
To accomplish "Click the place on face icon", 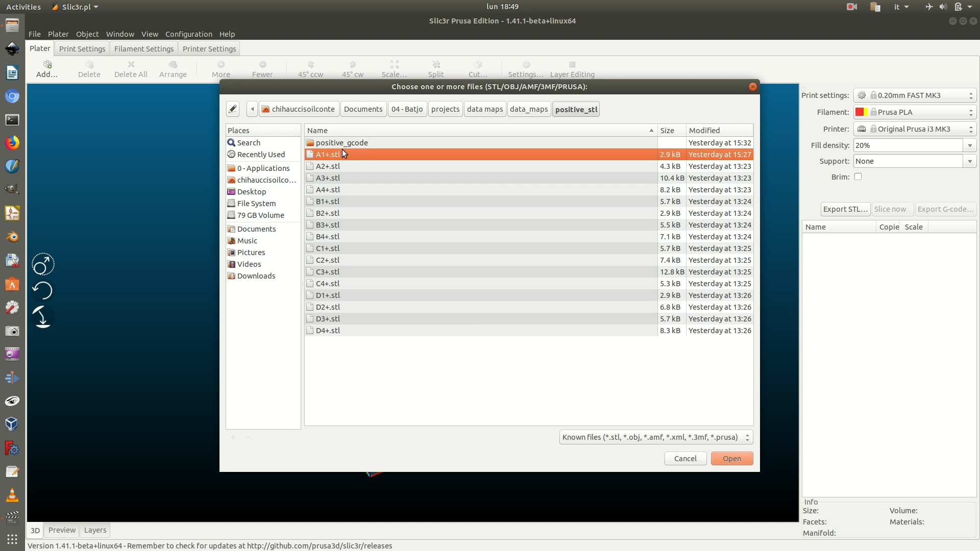I will pyautogui.click(x=42, y=317).
